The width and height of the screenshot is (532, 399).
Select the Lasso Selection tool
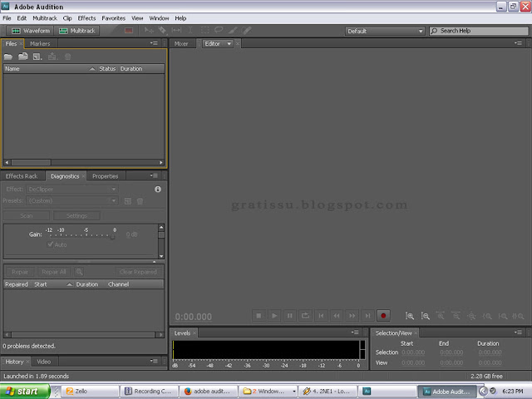tap(219, 30)
